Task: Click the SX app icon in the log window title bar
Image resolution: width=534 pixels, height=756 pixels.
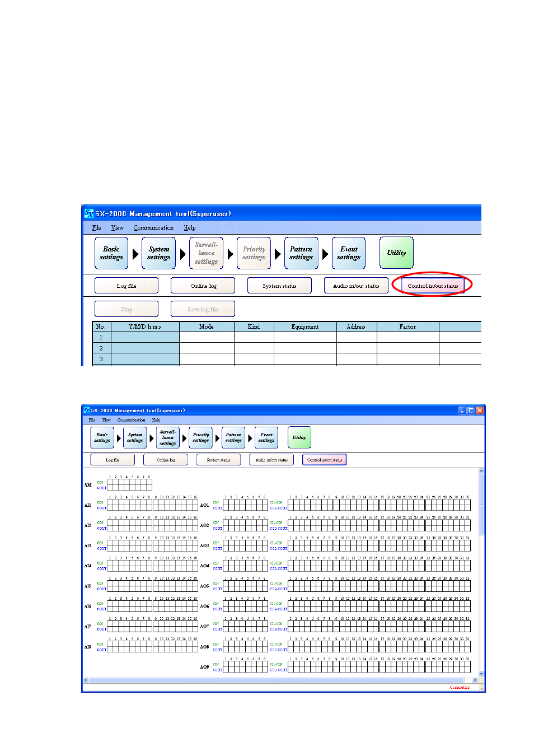Action: coord(89,213)
